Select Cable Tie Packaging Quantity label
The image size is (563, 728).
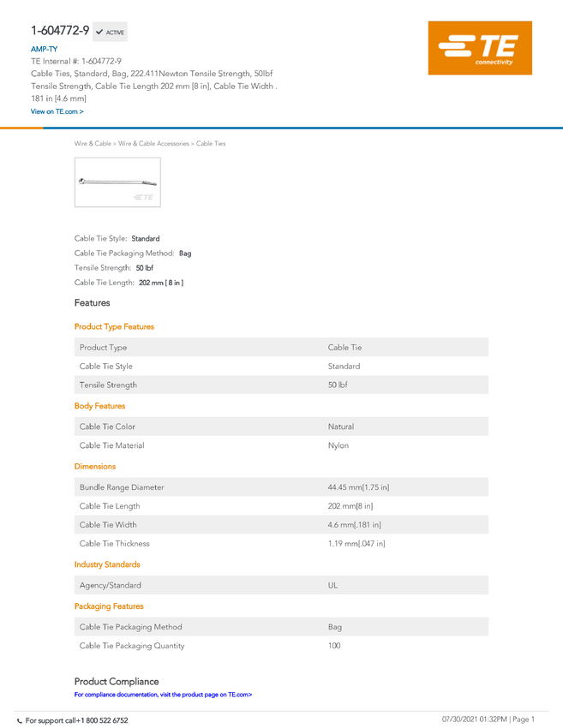[132, 646]
